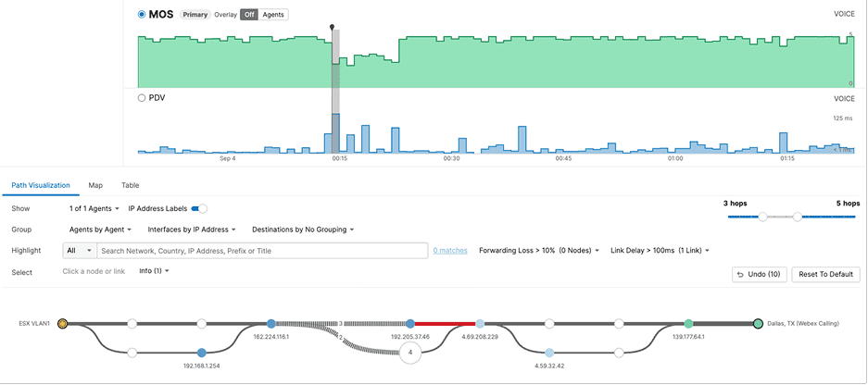Select the ESX VLAN1 agent node
868x385 pixels.
click(x=63, y=324)
